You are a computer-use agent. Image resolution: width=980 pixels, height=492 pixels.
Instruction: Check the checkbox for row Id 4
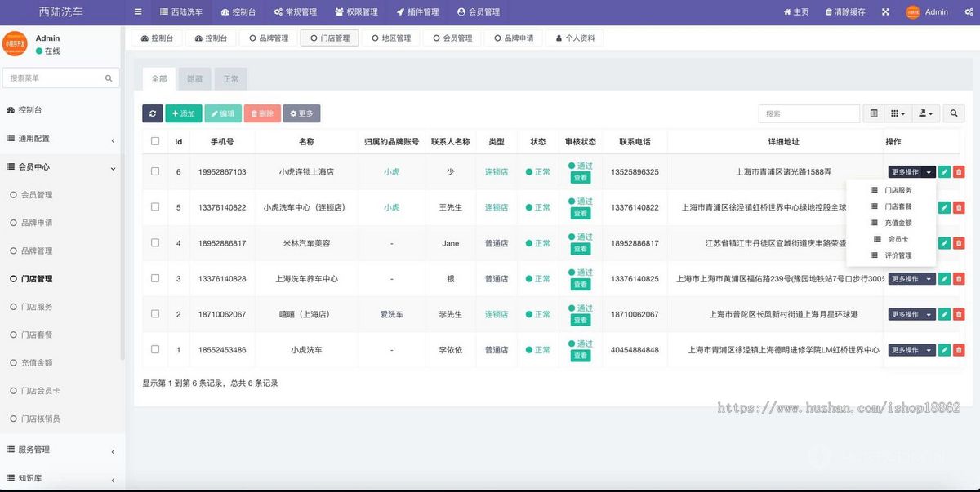click(x=154, y=242)
